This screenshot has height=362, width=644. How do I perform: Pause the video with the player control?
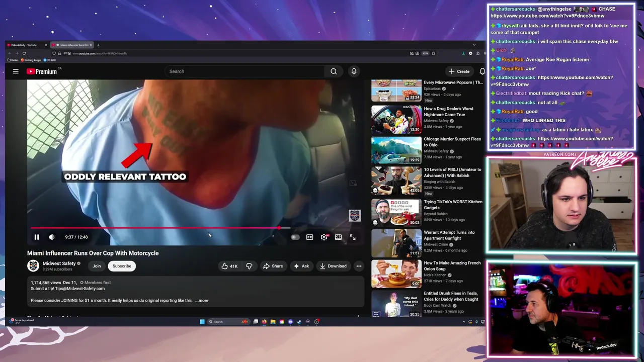point(37,237)
